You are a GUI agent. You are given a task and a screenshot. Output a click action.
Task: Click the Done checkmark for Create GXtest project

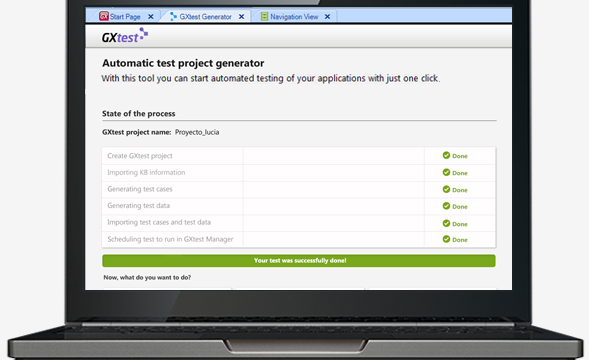446,155
